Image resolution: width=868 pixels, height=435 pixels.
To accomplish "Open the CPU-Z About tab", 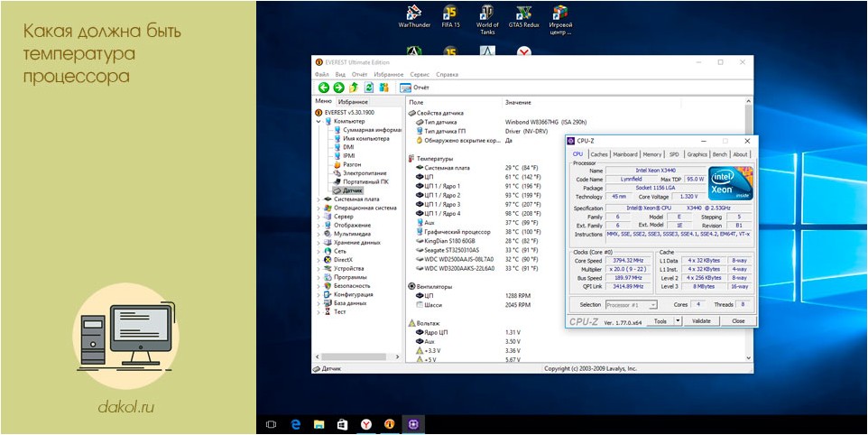I will pos(740,154).
